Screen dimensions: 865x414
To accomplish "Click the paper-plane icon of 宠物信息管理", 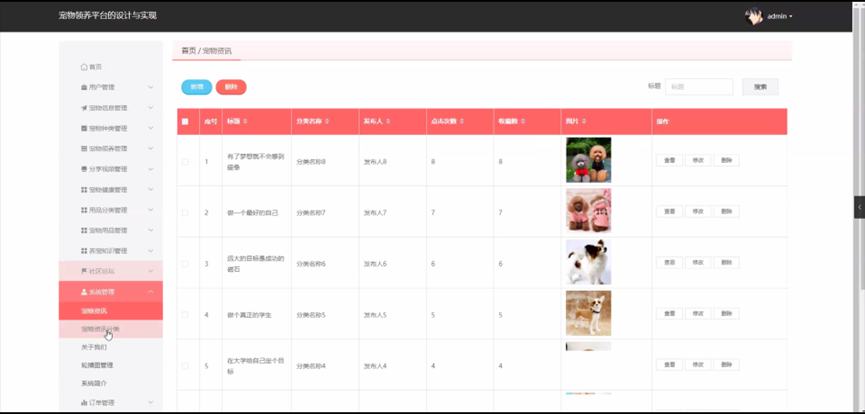I will 84,108.
